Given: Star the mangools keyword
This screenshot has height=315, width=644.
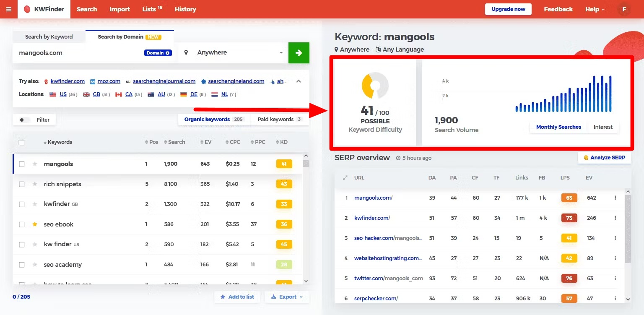Looking at the screenshot, I should pyautogui.click(x=35, y=164).
